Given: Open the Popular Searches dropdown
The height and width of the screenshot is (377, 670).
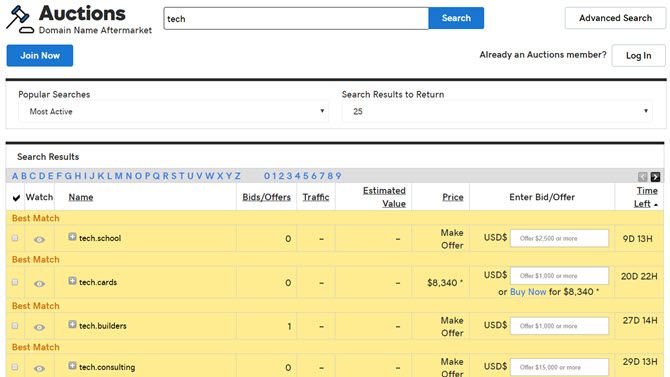Looking at the screenshot, I should pos(173,112).
